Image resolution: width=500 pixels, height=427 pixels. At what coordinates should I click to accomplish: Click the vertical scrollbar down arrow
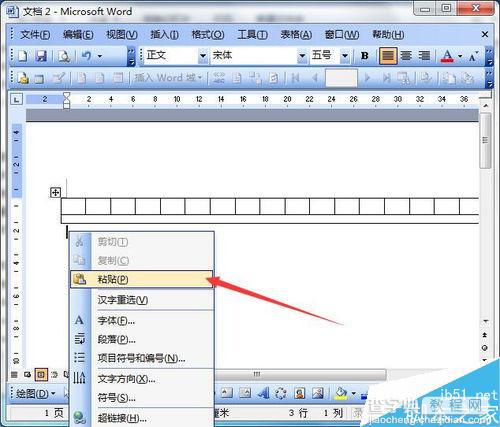pos(486,321)
